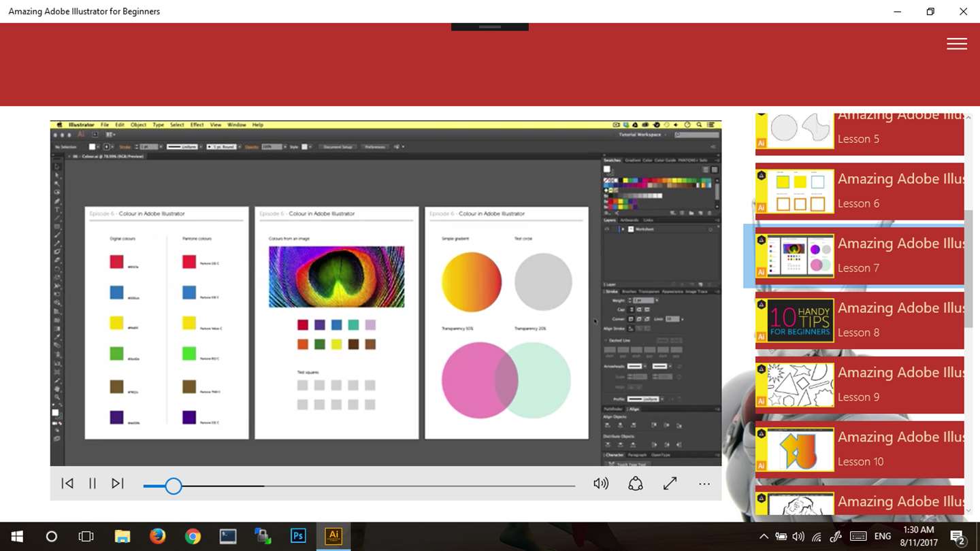Image resolution: width=980 pixels, height=551 pixels.
Task: Click the three-circle icon in the player controls
Action: tap(636, 484)
